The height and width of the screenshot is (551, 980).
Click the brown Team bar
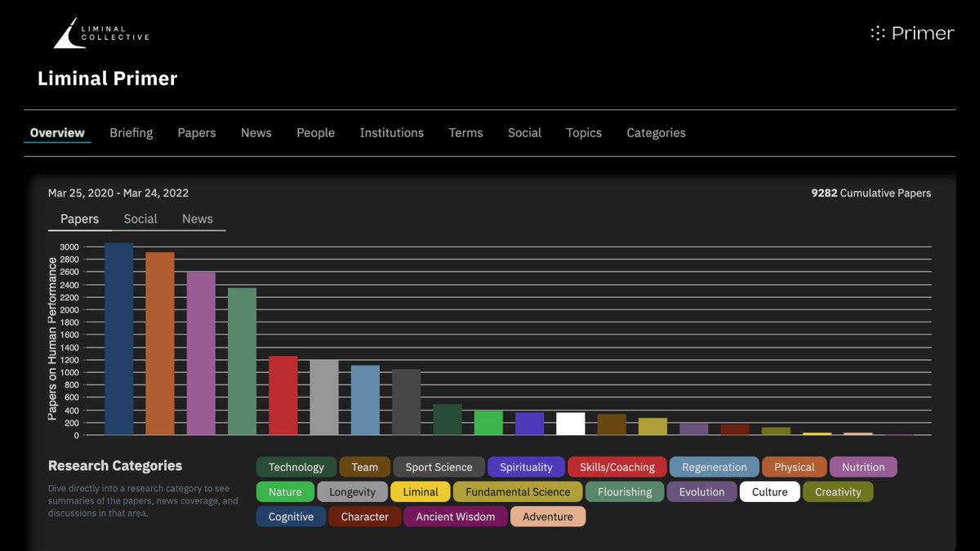click(612, 424)
